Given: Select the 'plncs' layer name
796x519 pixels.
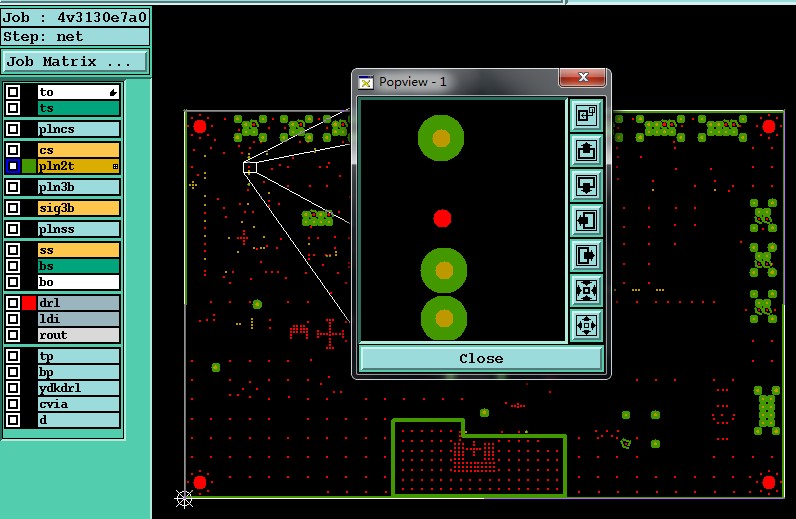Looking at the screenshot, I should click(79, 129).
